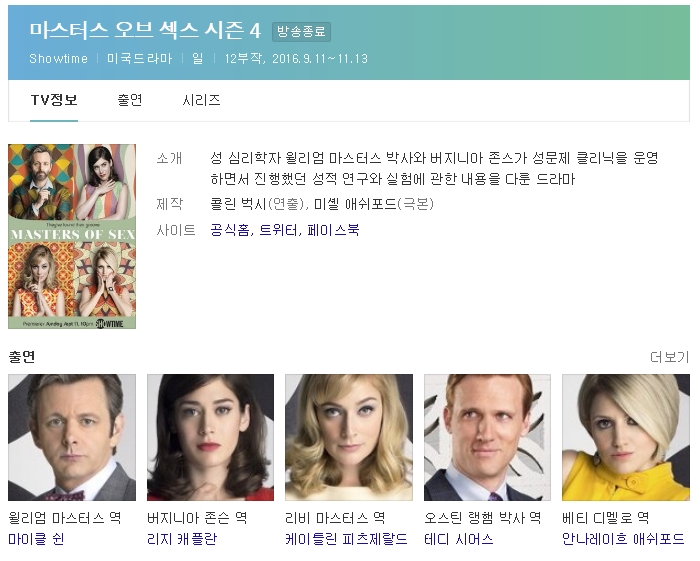The height and width of the screenshot is (561, 700).
Task: Open the 공식홈 official site link
Action: [x=230, y=230]
